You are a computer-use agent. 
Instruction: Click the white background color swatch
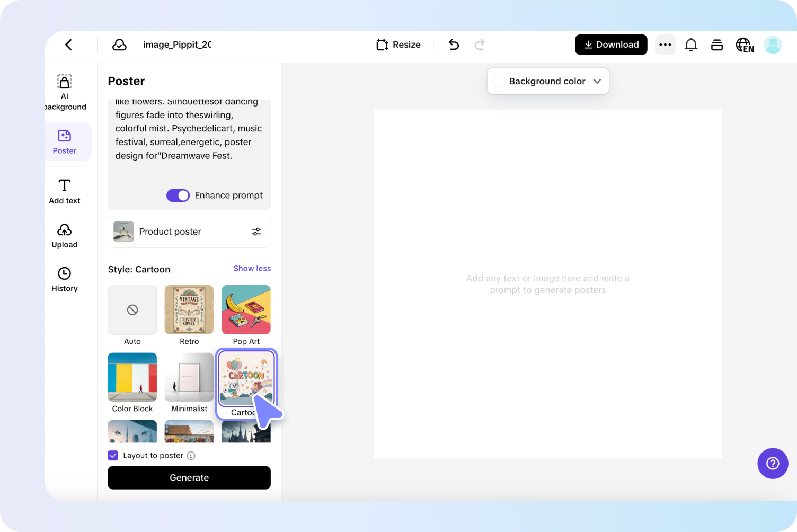point(498,81)
